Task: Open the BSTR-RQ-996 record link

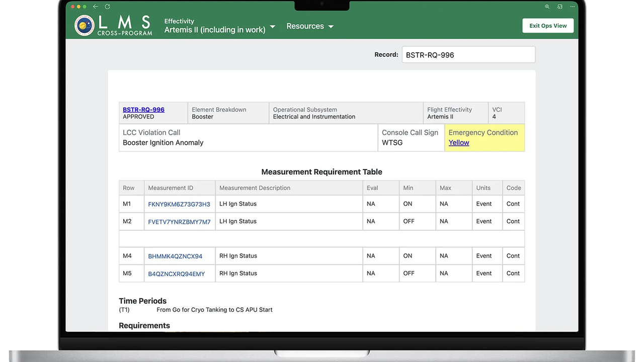Action: coord(143,110)
